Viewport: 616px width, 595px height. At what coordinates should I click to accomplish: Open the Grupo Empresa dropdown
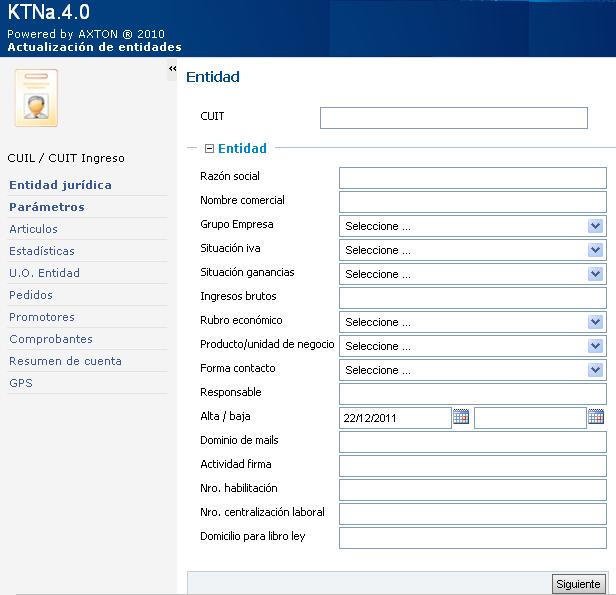coord(472,226)
